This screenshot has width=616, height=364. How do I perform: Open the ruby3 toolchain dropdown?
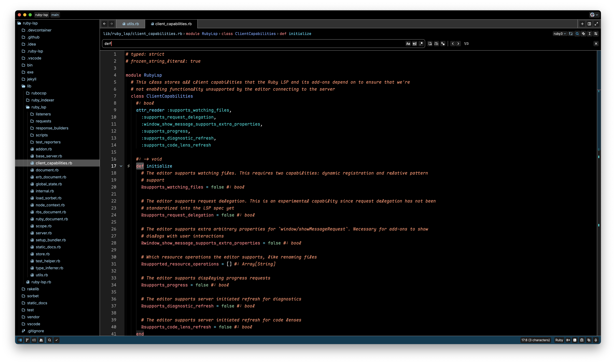tap(560, 34)
